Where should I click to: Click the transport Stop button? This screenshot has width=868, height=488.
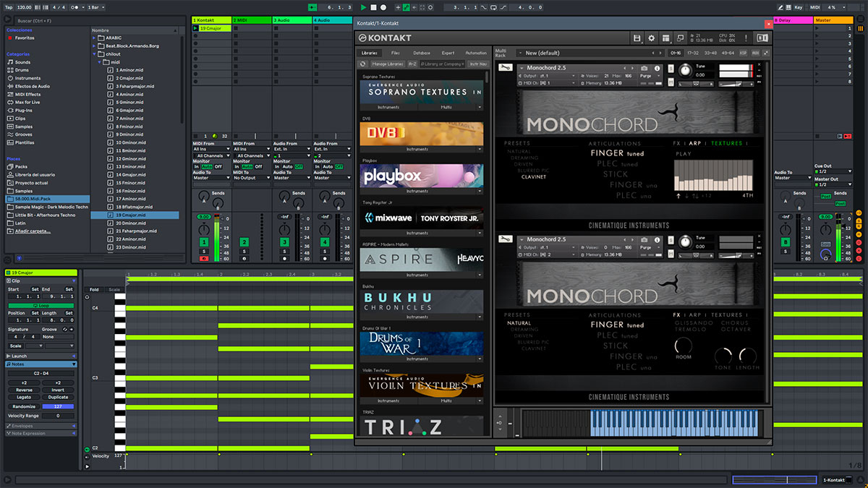pyautogui.click(x=373, y=7)
